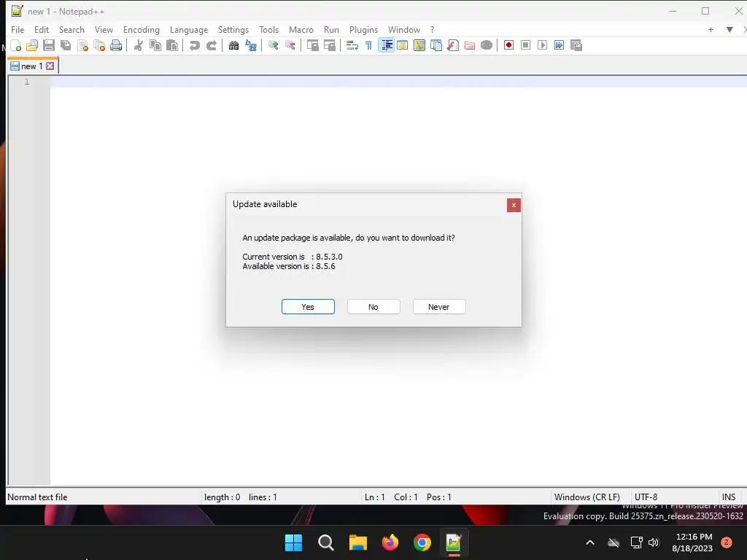747x560 pixels.
Task: Open the Search menu
Action: click(x=71, y=29)
